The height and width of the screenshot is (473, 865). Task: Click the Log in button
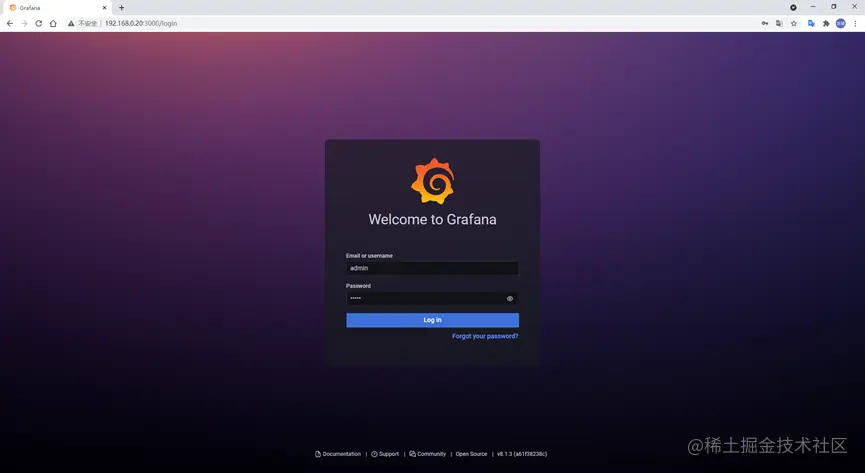432,320
